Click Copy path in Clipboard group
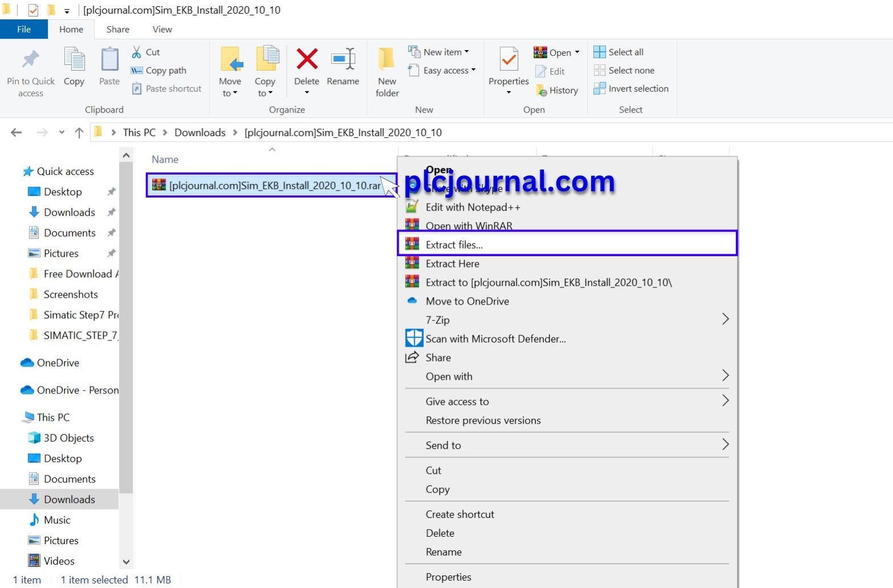Image resolution: width=893 pixels, height=588 pixels. pos(159,70)
